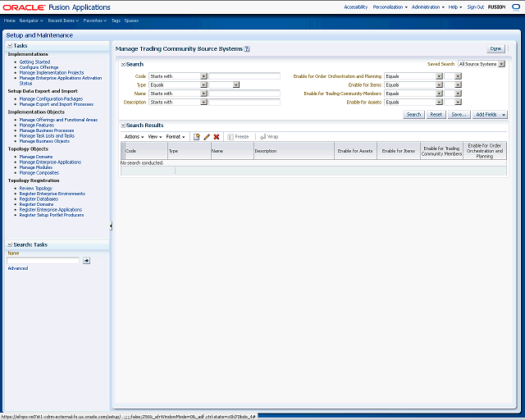
Task: Open the Code operator dropdown
Action: [202, 76]
